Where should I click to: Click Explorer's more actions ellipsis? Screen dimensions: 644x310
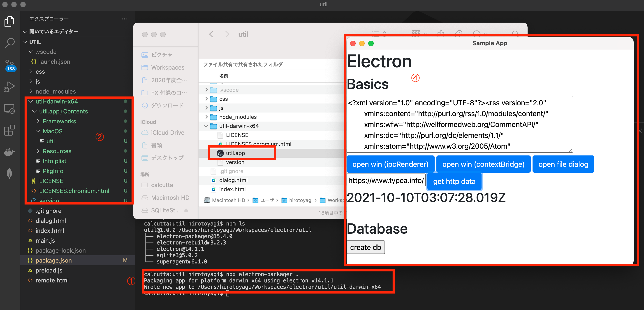(124, 19)
